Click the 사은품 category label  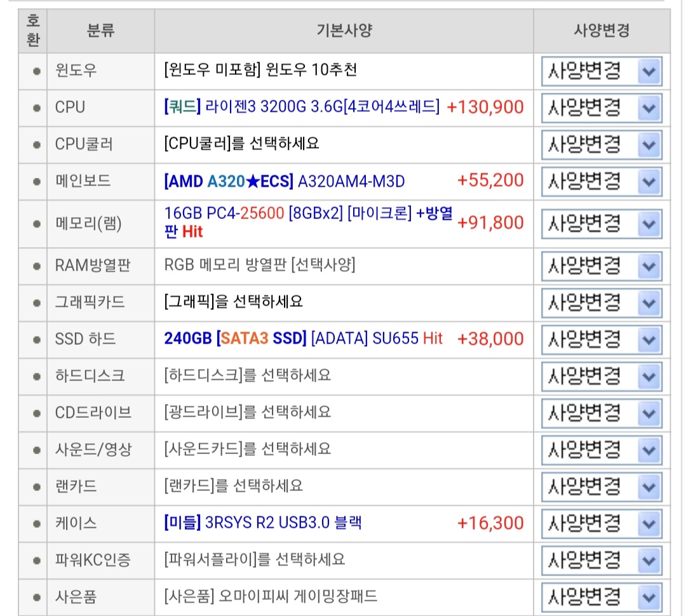(x=76, y=597)
